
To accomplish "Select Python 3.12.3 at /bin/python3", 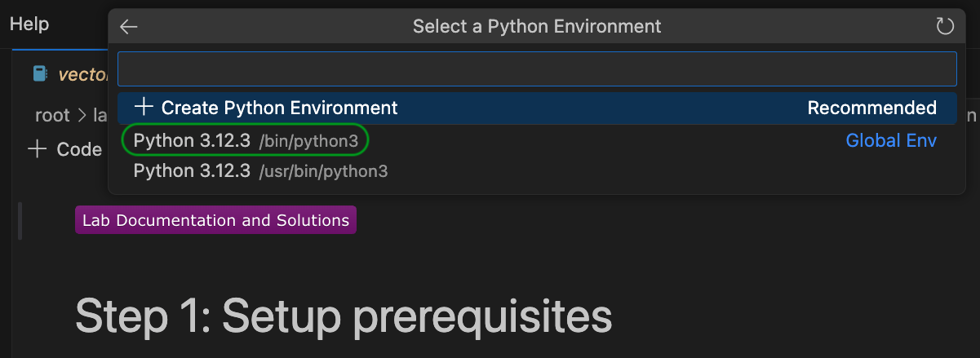I will click(x=245, y=141).
